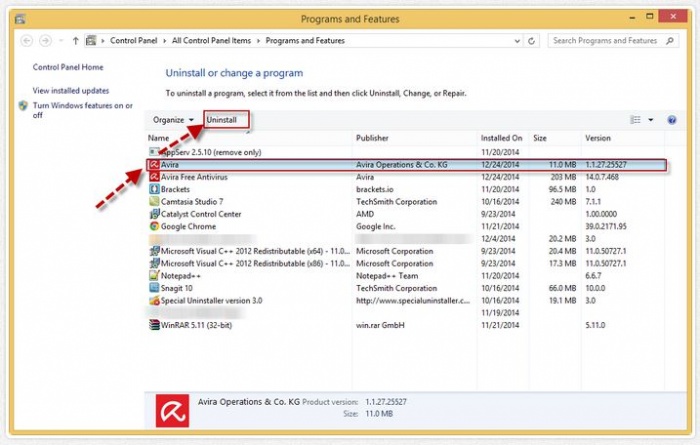The width and height of the screenshot is (700, 445).
Task: Click the large Avira logo in details pane
Action: (x=172, y=411)
